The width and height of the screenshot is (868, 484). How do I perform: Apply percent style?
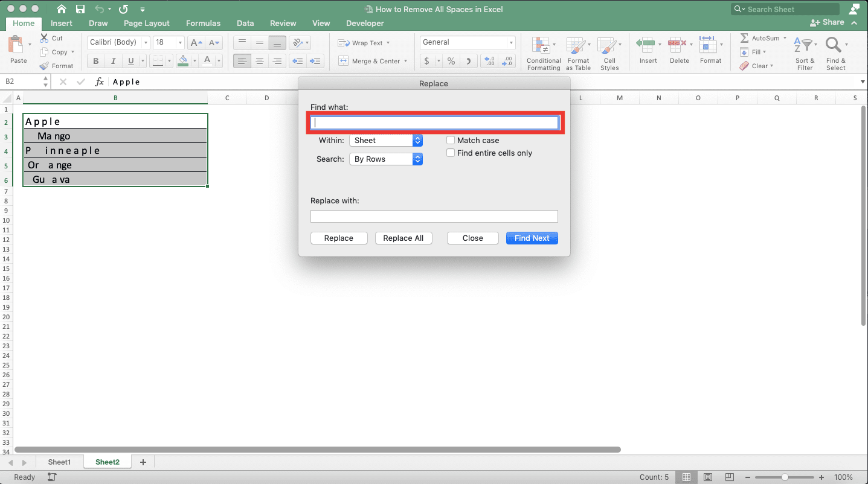coord(451,61)
